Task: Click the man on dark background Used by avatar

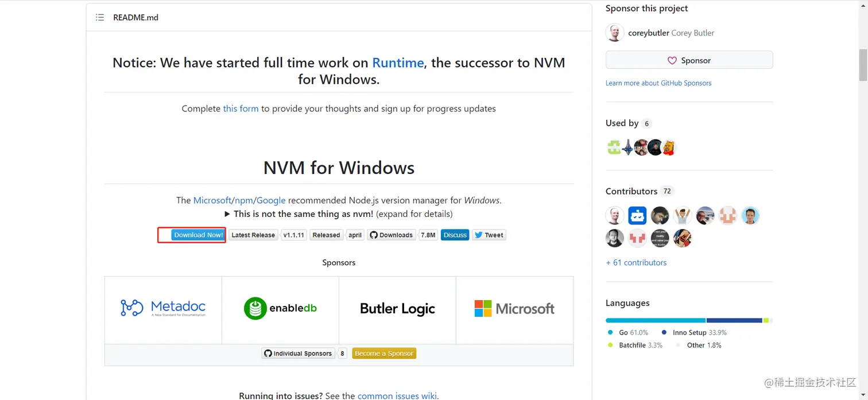Action: click(x=655, y=147)
